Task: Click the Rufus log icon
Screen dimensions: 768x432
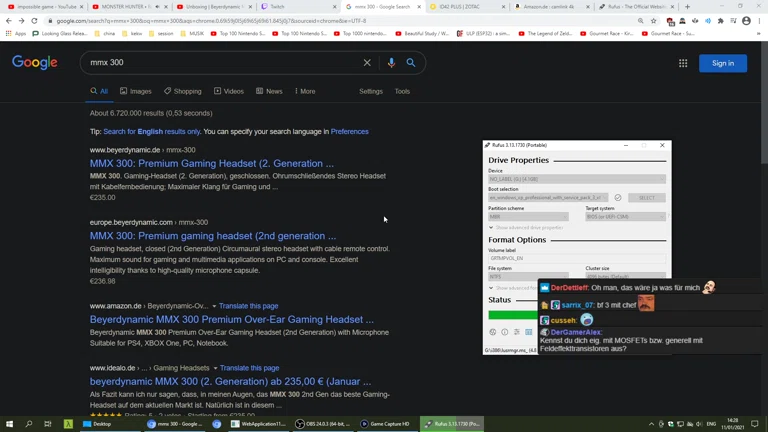Action: pyautogui.click(x=529, y=332)
